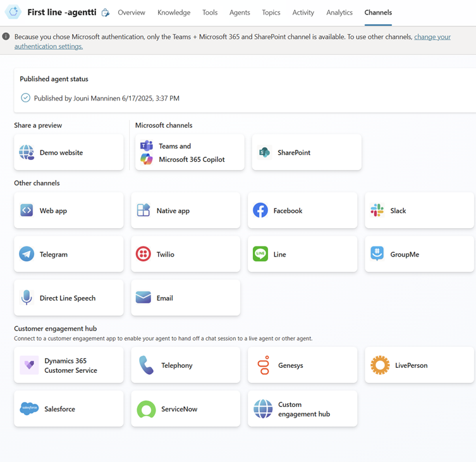Viewport: 476px width, 462px height.
Task: Open the Custom engagement hub tile
Action: [x=302, y=409]
